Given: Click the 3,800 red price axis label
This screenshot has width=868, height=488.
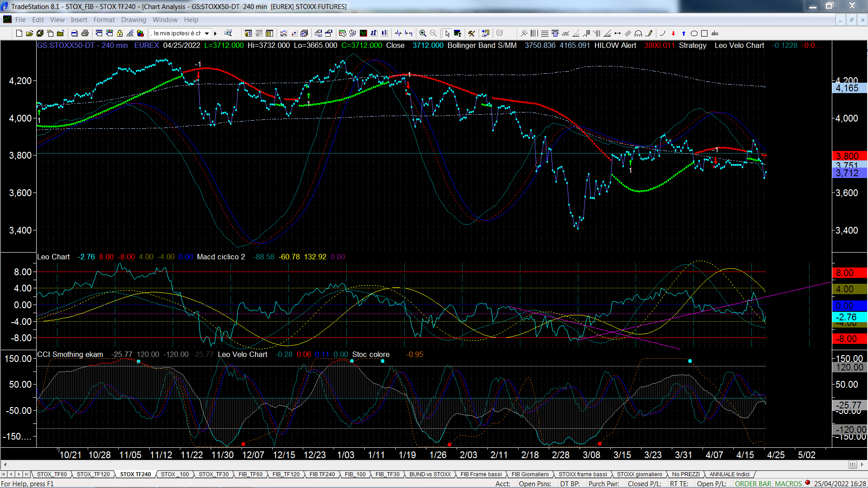Looking at the screenshot, I should [849, 156].
